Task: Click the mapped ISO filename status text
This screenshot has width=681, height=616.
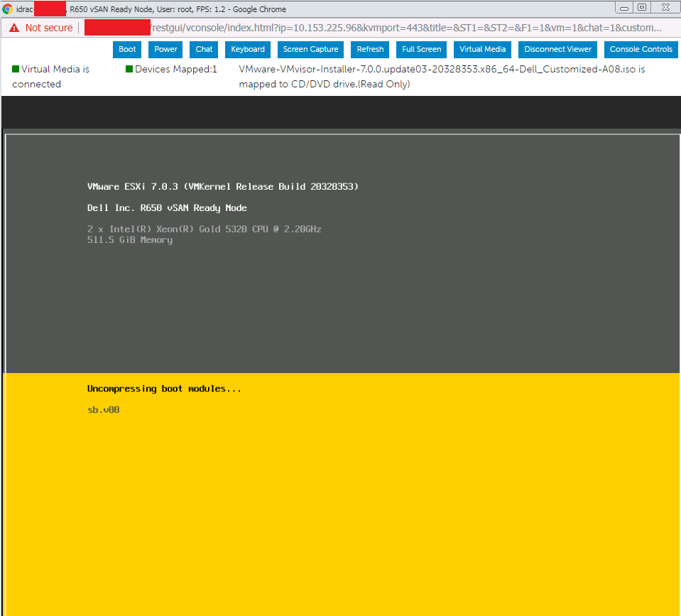Action: point(442,77)
